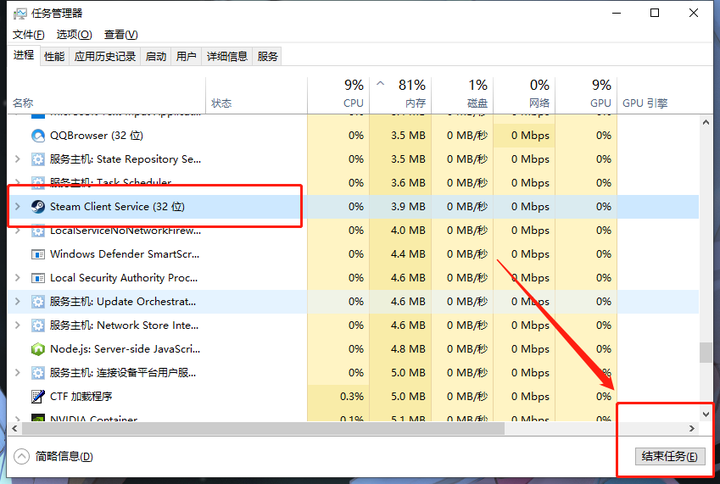Switch to the 服务 tab
The height and width of the screenshot is (484, 720).
(x=267, y=56)
